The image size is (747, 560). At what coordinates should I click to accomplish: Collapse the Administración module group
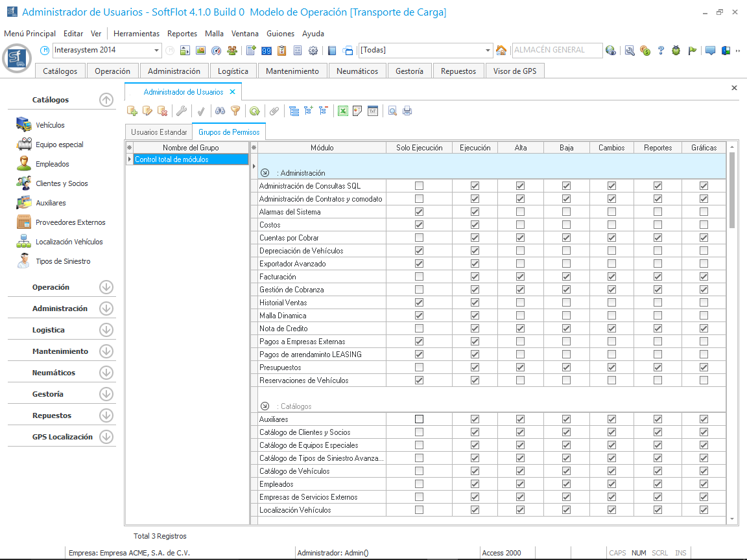pos(265,173)
